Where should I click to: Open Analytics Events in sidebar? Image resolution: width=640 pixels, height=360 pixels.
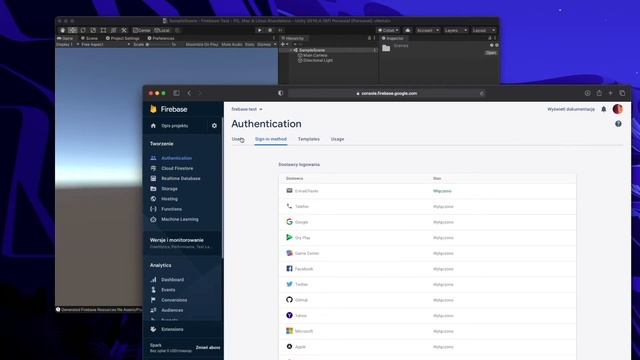(168, 290)
